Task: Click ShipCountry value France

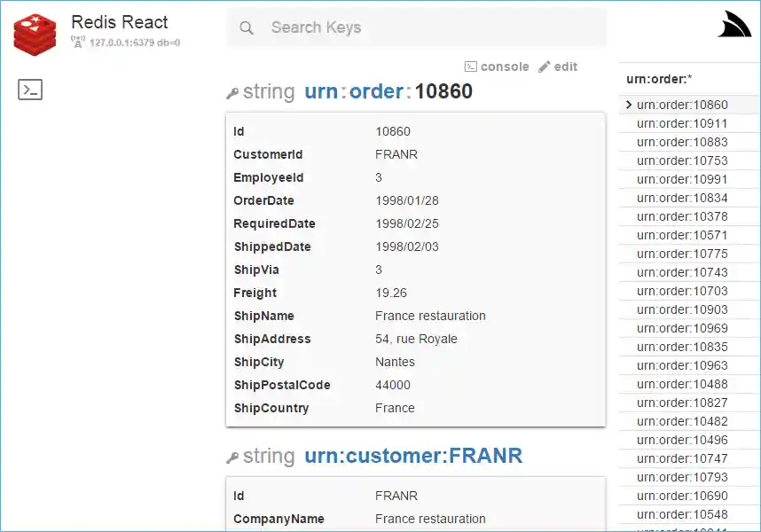Action: (395, 408)
